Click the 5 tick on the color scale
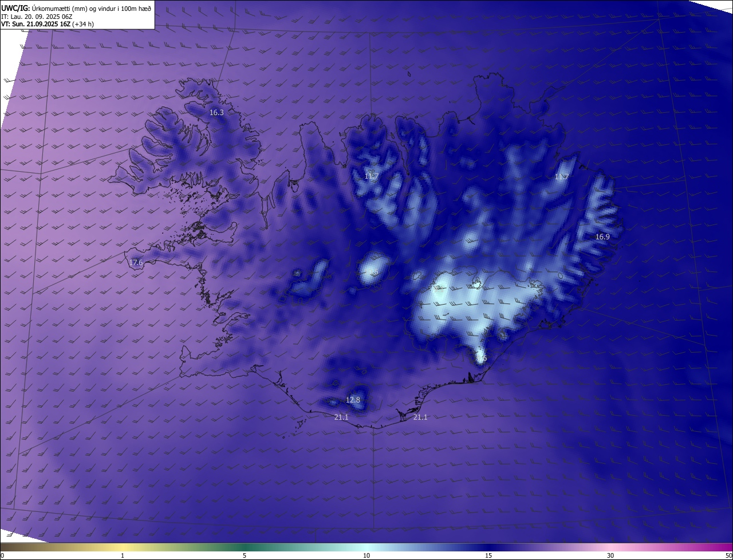This screenshot has height=560, width=733. 245,555
